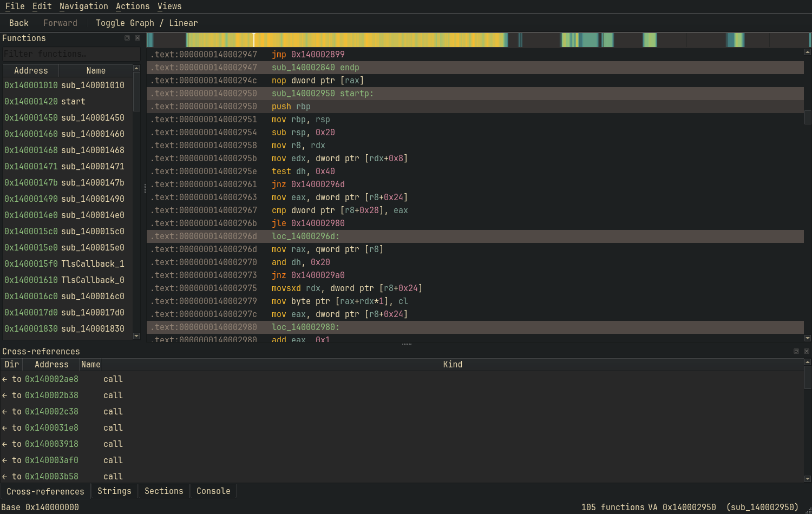
Task: Select function sub_1400014e0
Action: (68, 215)
